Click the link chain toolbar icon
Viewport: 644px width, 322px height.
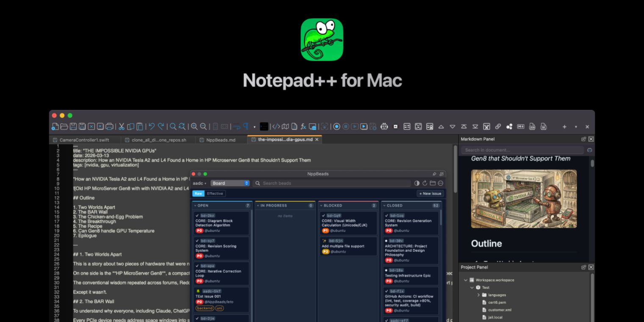tap(498, 126)
